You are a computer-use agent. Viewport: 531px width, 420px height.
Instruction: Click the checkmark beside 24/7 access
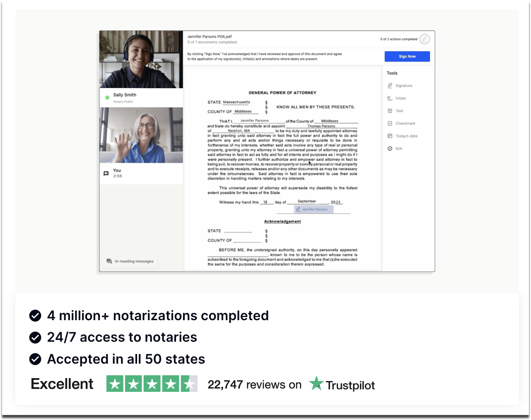point(35,338)
